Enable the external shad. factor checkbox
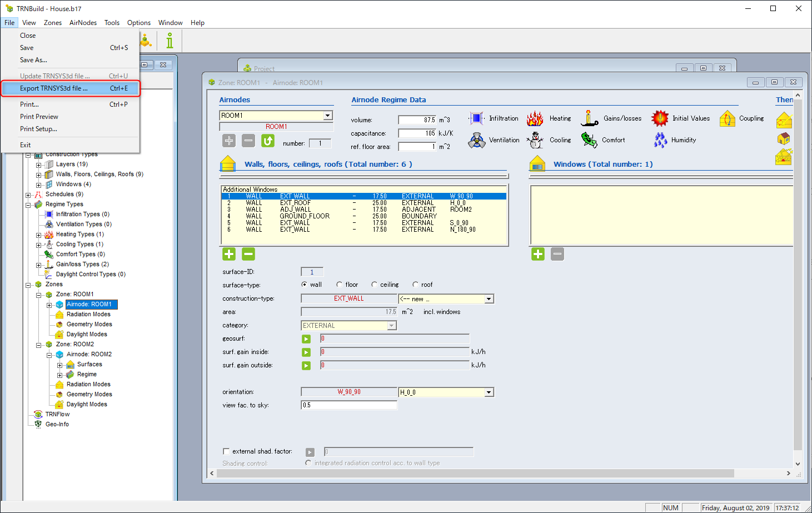Image resolution: width=812 pixels, height=513 pixels. point(226,451)
